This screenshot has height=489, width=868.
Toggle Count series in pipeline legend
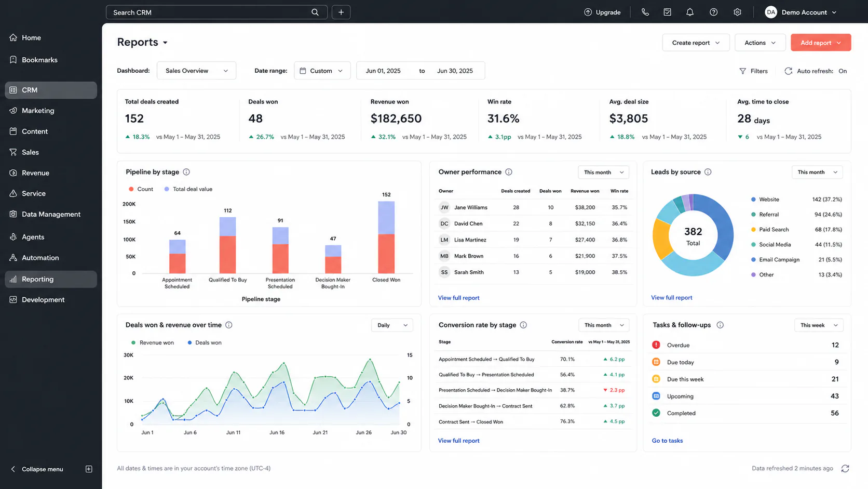tap(141, 189)
